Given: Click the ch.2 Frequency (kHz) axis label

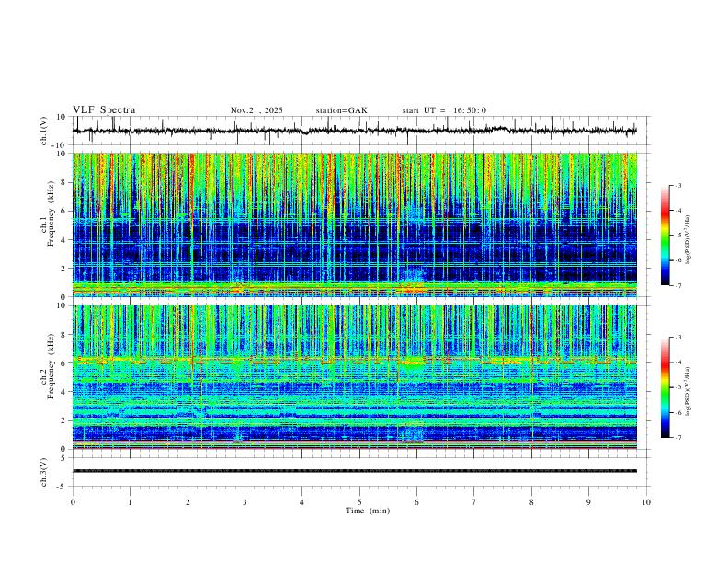Looking at the screenshot, I should pos(48,366).
